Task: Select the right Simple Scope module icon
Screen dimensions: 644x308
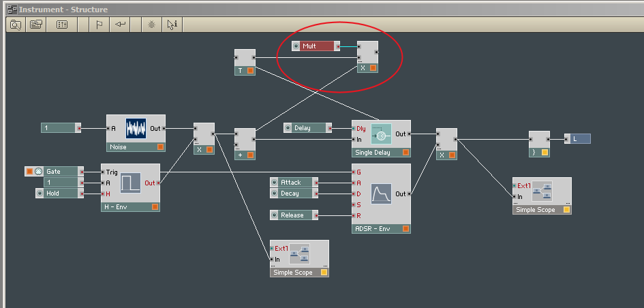Action: 542,191
